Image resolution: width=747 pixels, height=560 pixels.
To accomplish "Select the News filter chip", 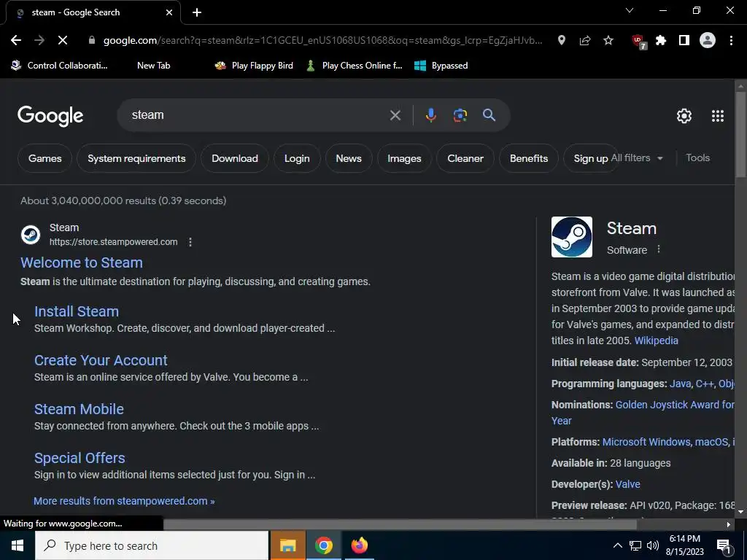I will click(x=349, y=158).
